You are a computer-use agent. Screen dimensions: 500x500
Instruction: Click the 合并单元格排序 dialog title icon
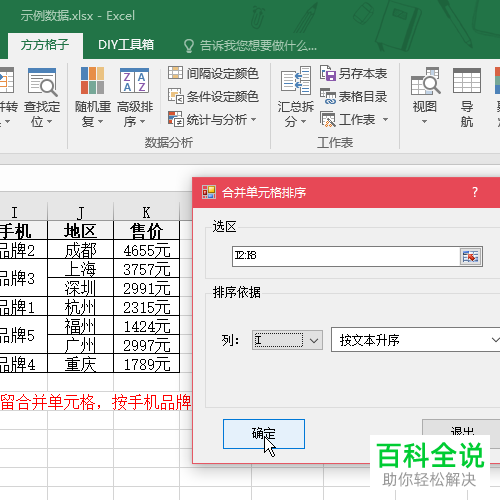click(x=209, y=192)
